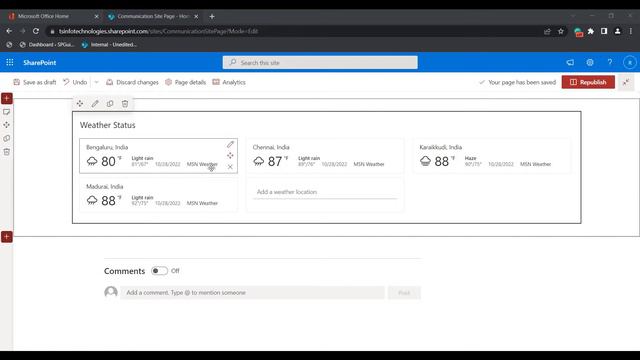The width and height of the screenshot is (640, 360).
Task: Edit the Bengaluru weather card
Action: coord(230,144)
